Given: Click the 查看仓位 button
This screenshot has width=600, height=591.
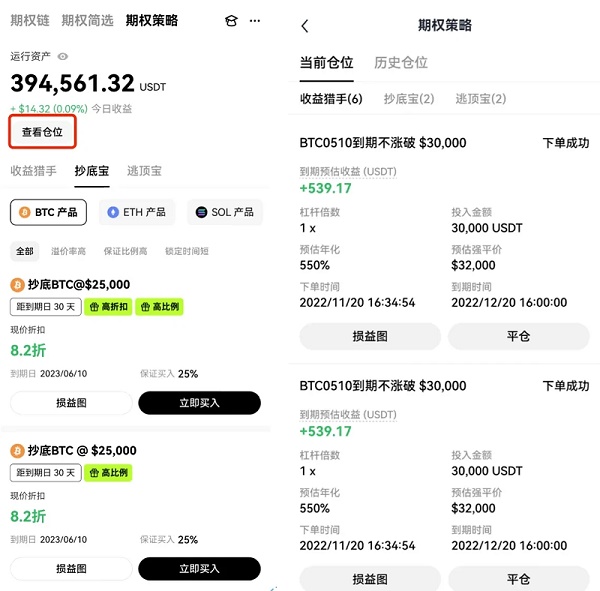Looking at the screenshot, I should (x=42, y=132).
